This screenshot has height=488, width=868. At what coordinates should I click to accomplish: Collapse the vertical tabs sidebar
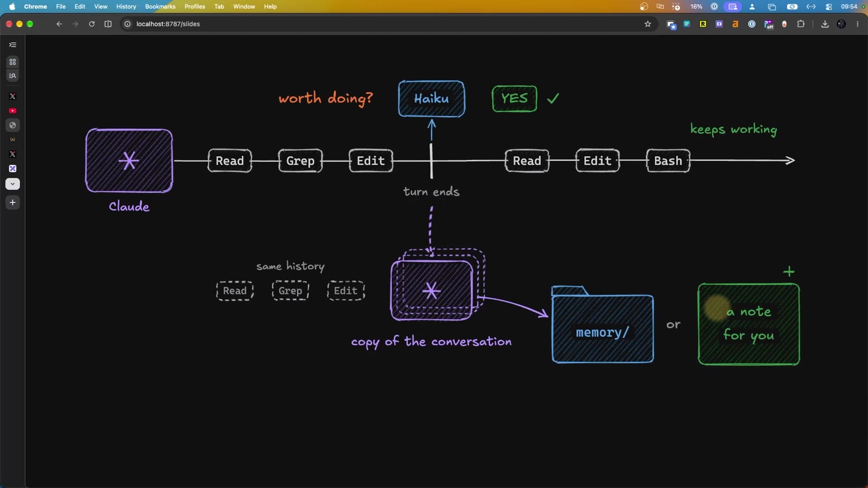pos(12,45)
